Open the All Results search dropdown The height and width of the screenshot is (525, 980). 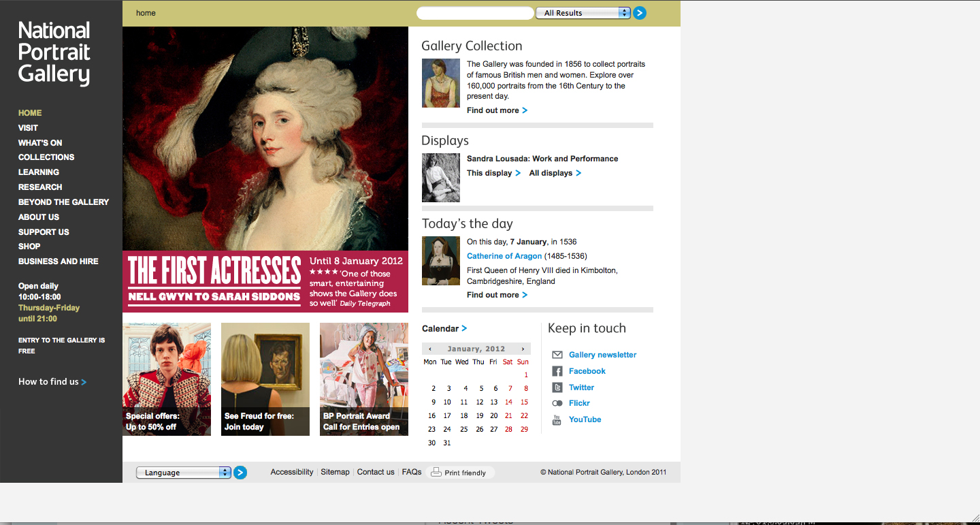pyautogui.click(x=583, y=13)
